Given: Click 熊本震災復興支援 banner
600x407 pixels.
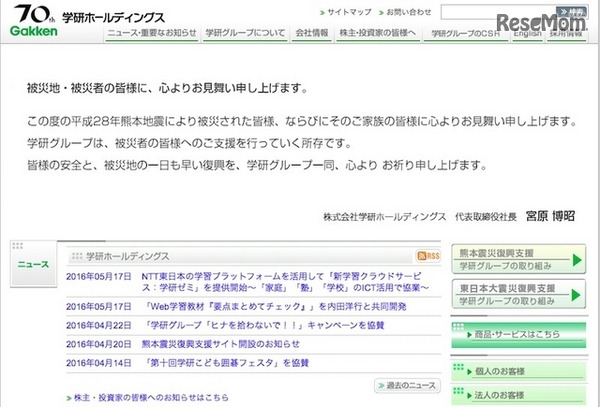Looking at the screenshot, I should pos(518,259).
